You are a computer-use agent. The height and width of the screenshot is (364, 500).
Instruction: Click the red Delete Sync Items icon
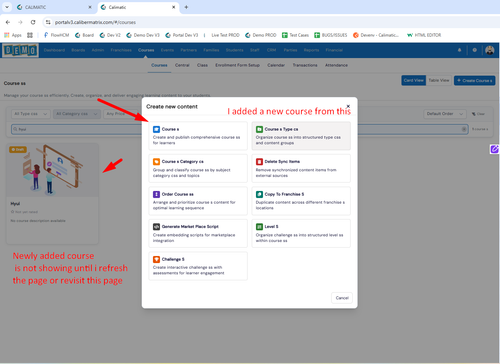pyautogui.click(x=259, y=162)
